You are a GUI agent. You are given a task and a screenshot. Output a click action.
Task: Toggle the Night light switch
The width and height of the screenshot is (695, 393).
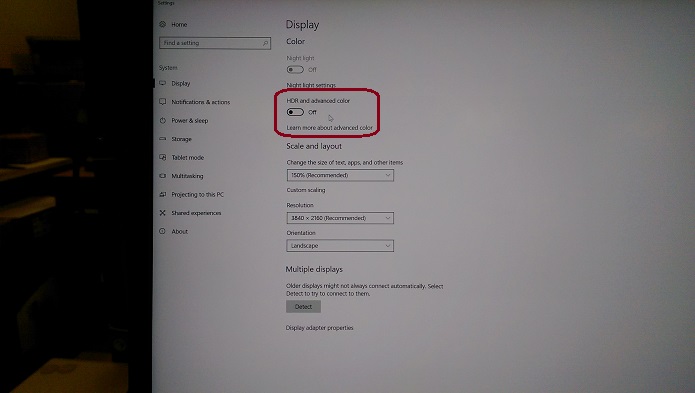tap(295, 70)
